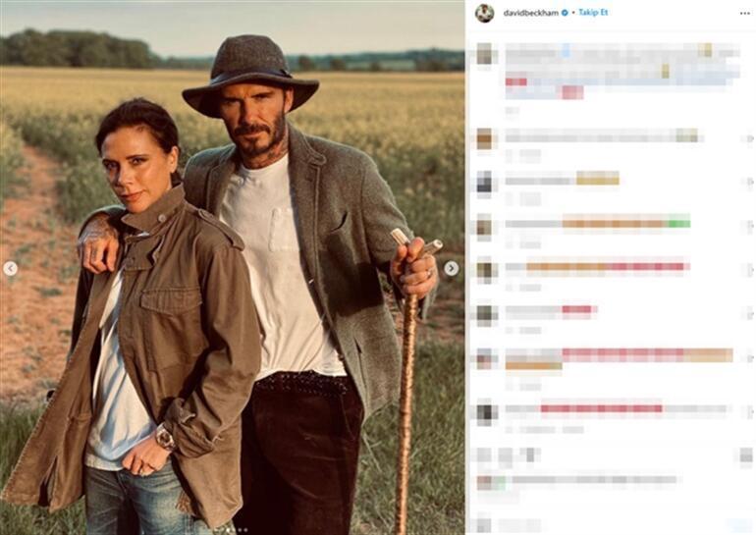Screen dimensions: 756x535
Task: Click the blurred share icon in action row
Action: (531, 455)
